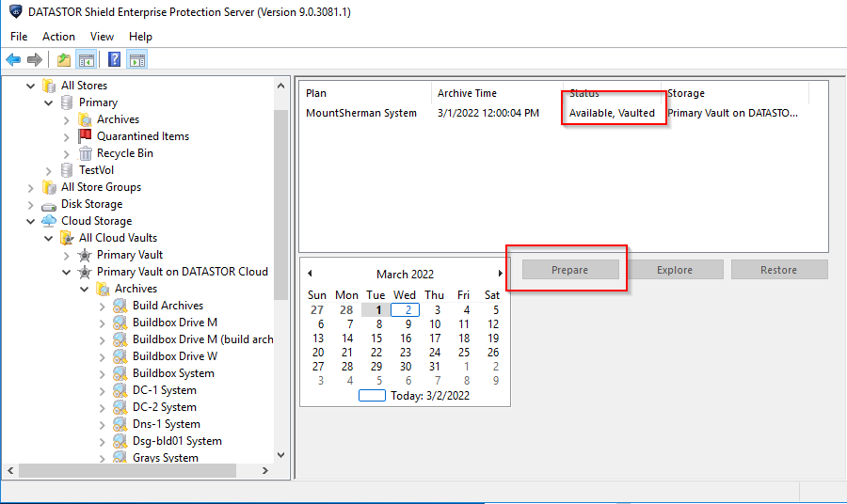Select the DC-2 System tree item
847x504 pixels.
click(x=164, y=407)
